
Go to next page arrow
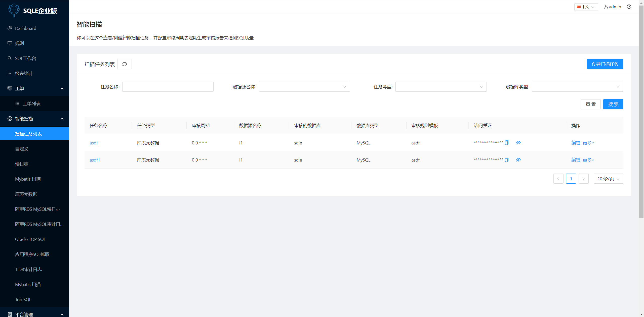pos(583,179)
